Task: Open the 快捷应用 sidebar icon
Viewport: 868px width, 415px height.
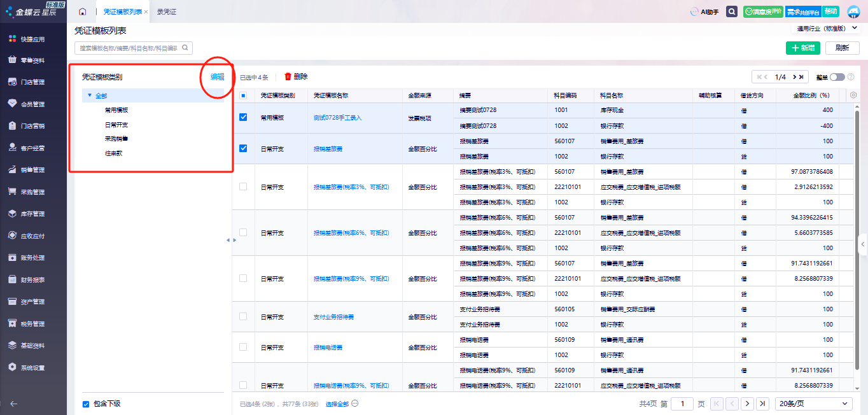Action: (x=12, y=39)
